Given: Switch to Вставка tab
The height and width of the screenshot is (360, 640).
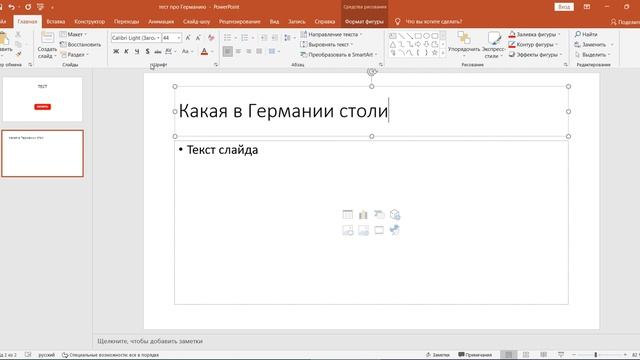Looking at the screenshot, I should pos(56,22).
